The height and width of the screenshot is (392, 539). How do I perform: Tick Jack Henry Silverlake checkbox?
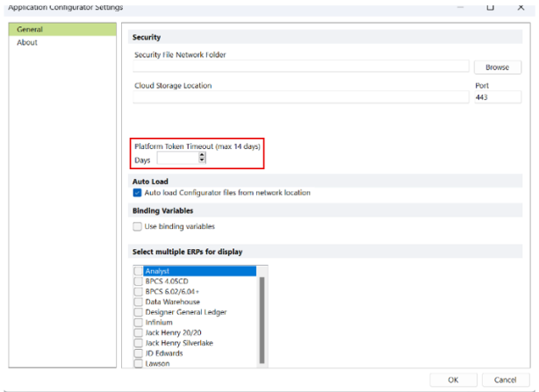[138, 343]
